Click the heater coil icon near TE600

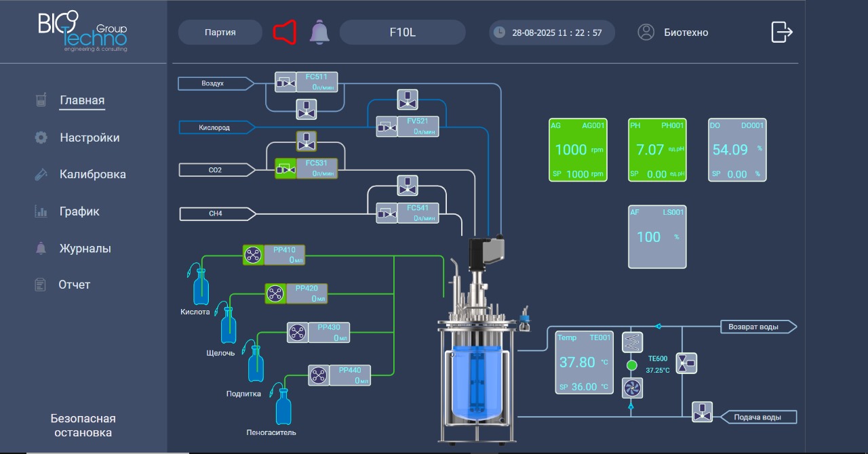[x=632, y=342]
